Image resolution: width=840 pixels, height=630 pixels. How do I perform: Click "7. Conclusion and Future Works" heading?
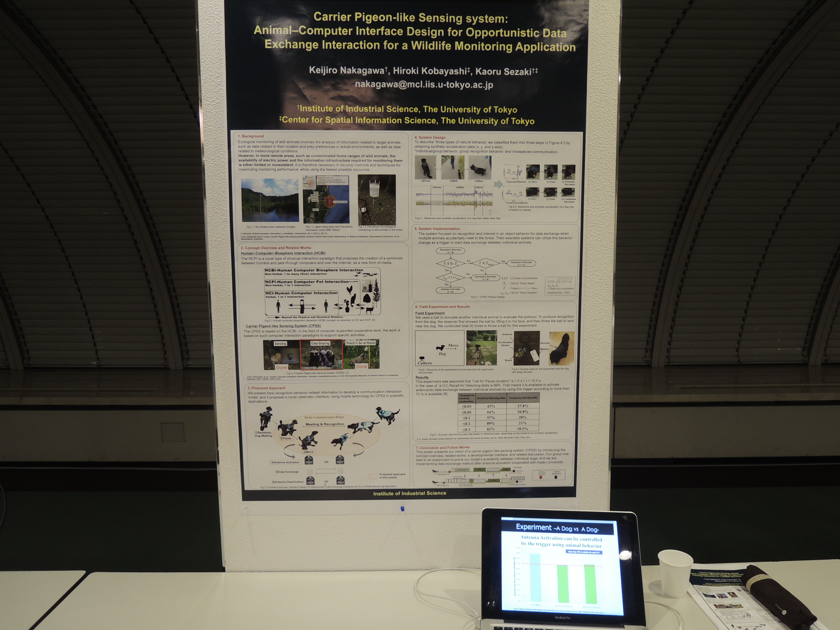click(x=443, y=447)
